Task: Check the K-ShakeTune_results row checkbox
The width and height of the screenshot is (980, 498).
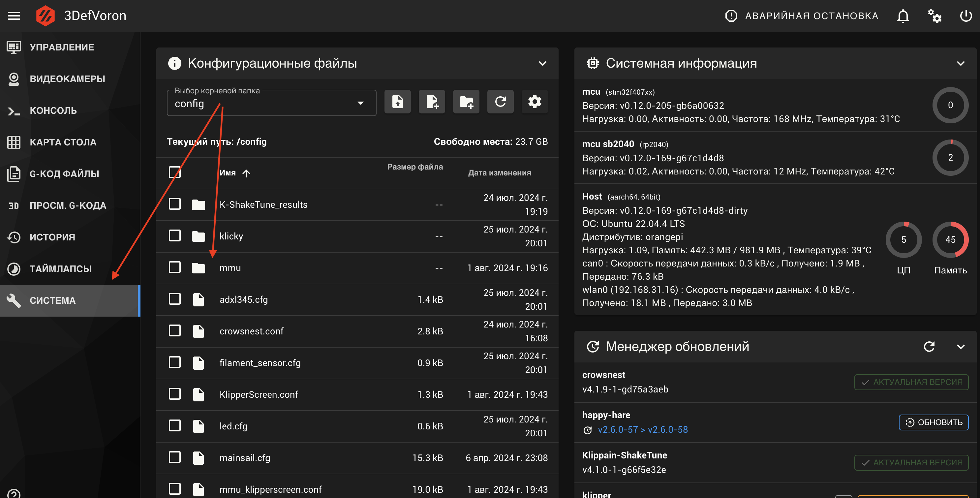Action: click(x=175, y=204)
